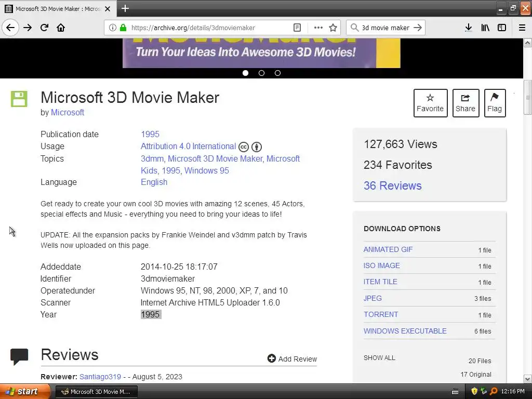
Task: Toggle the sidebar icon in toolbar
Action: (x=502, y=28)
